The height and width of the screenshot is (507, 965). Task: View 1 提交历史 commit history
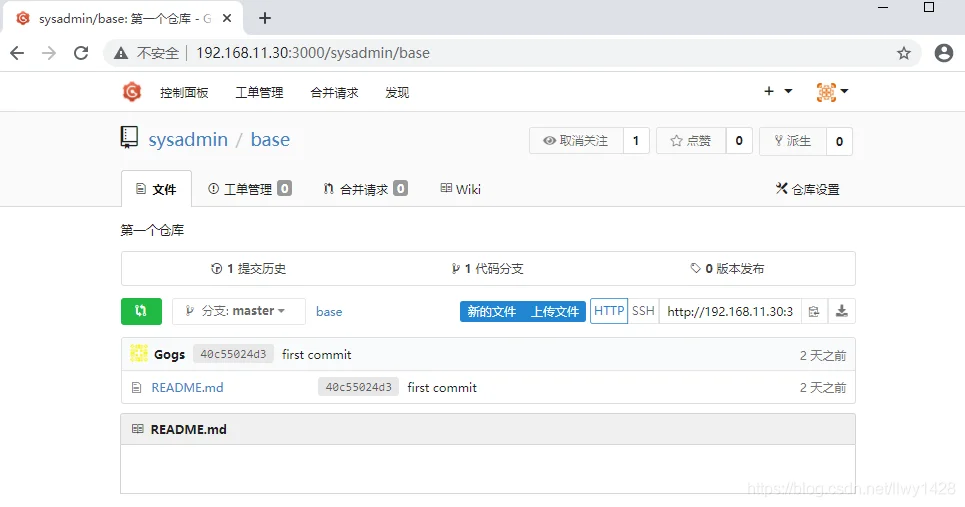249,268
